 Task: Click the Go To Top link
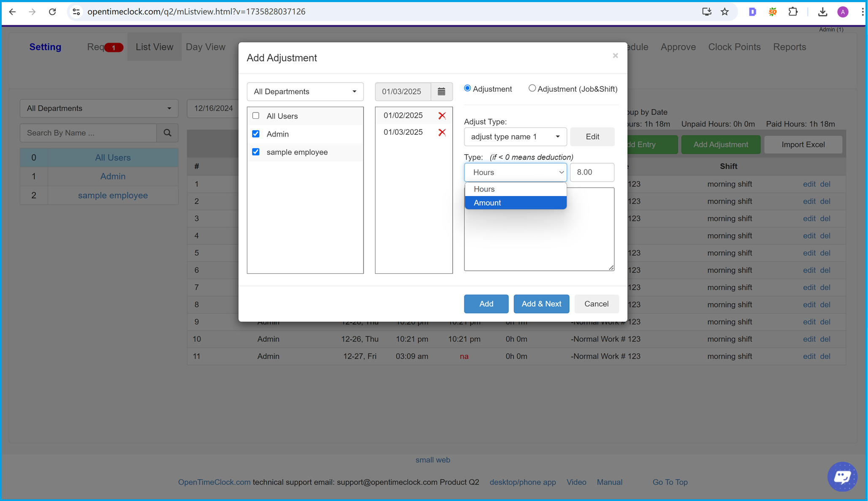click(670, 482)
